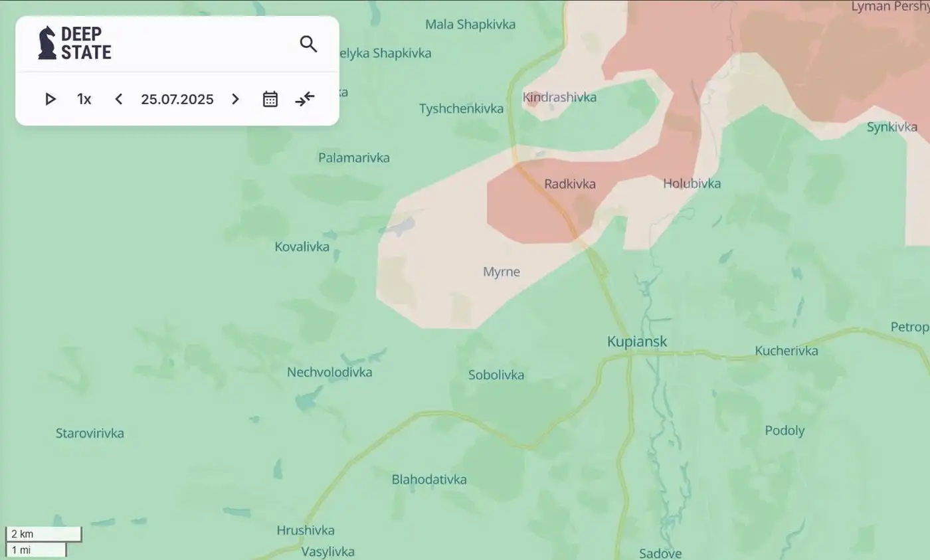Select the 25.07.2025 date field
This screenshot has height=560, width=930.
tap(177, 99)
